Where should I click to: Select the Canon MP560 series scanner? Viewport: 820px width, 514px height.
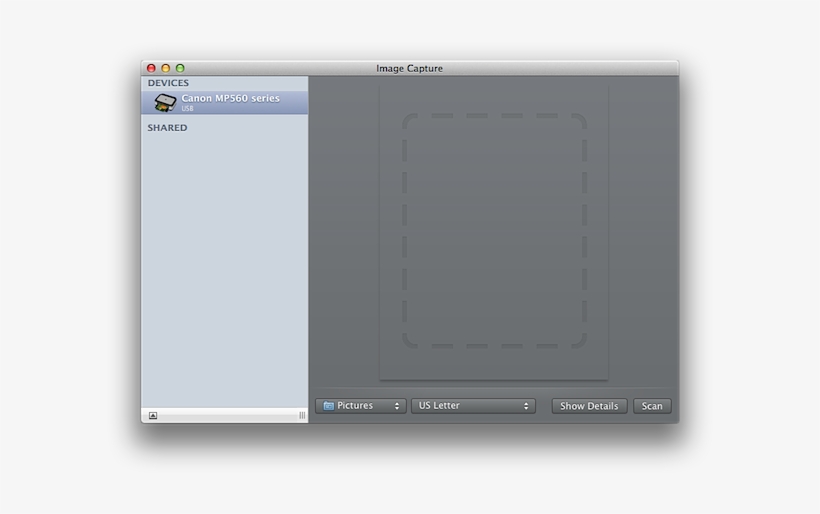[x=224, y=102]
